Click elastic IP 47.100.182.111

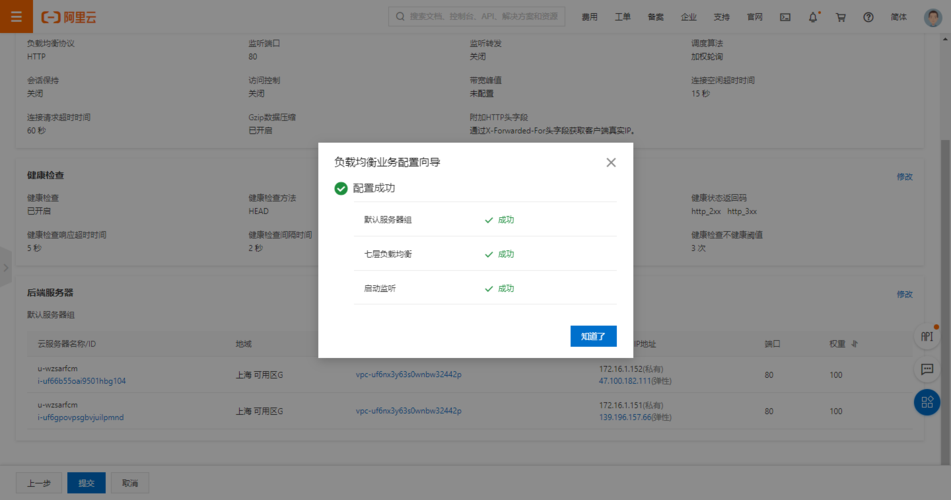tap(625, 381)
